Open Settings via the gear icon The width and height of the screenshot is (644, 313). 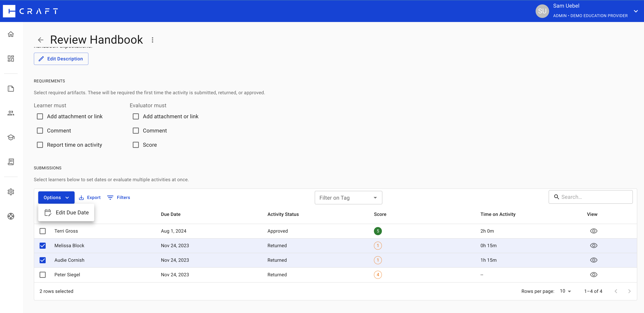11,192
